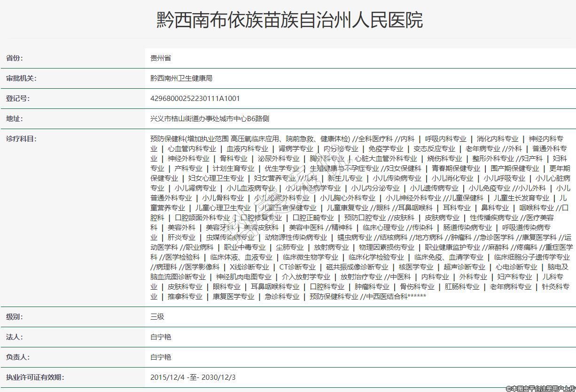Viewport: 576px width, 392px height.
Task: Click the 审批机关 field label
Action: tap(21, 78)
